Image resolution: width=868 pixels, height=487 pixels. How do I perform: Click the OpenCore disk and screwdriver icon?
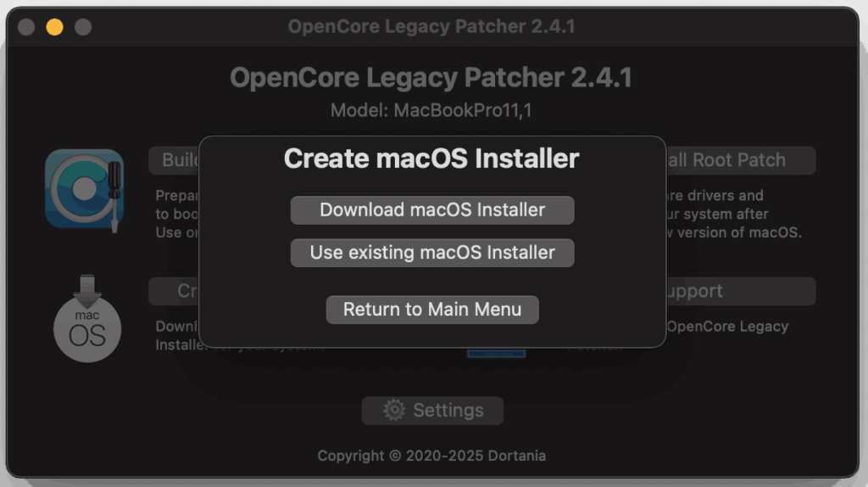pyautogui.click(x=85, y=190)
